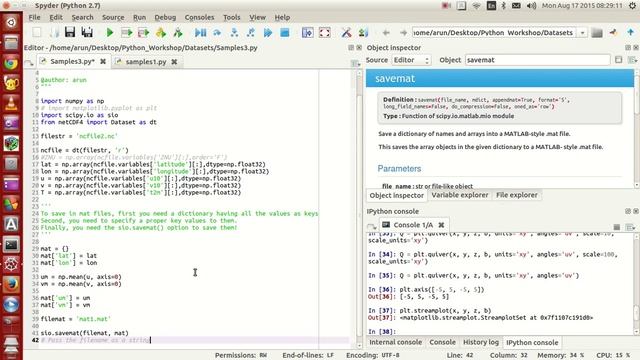Open the Tools menu
Viewport: 640px width, 360px height.
tap(231, 17)
